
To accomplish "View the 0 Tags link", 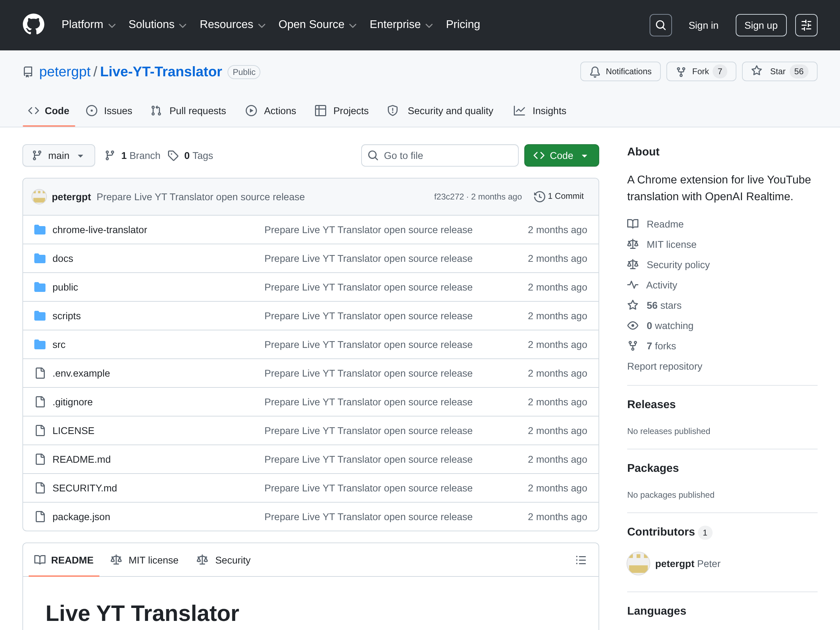I will click(x=190, y=155).
